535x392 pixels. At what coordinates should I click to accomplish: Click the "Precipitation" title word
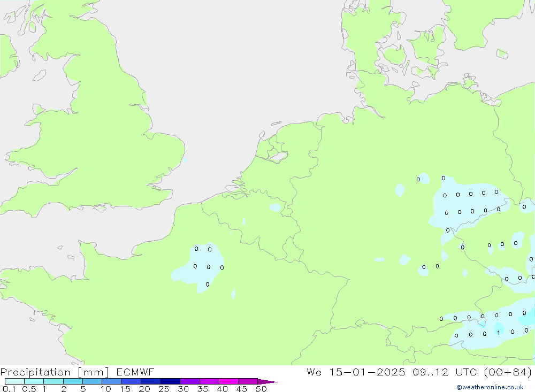pos(35,372)
